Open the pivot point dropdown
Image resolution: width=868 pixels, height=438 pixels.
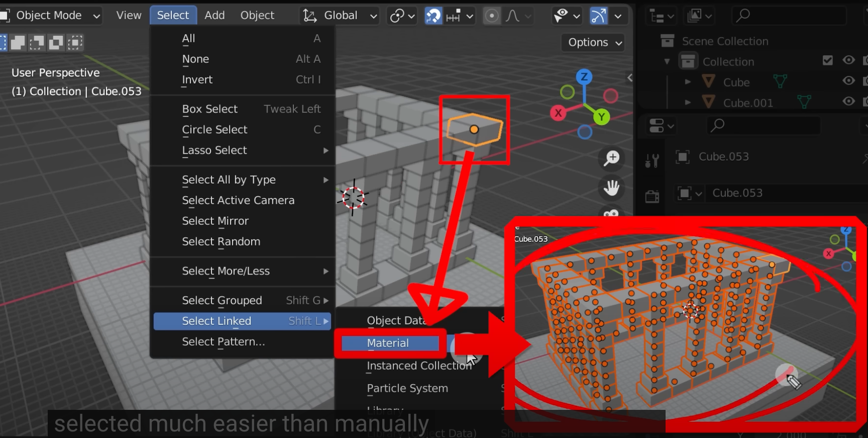pyautogui.click(x=402, y=16)
